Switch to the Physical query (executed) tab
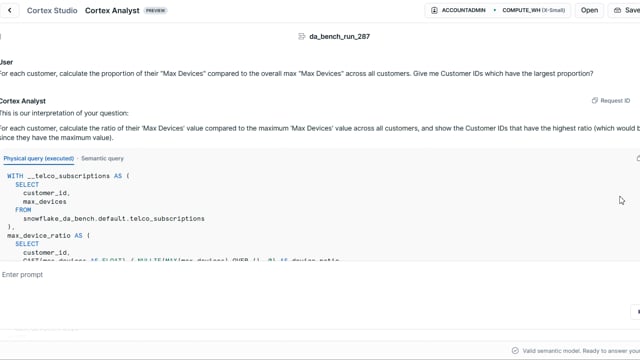The height and width of the screenshot is (360, 640). (39, 158)
